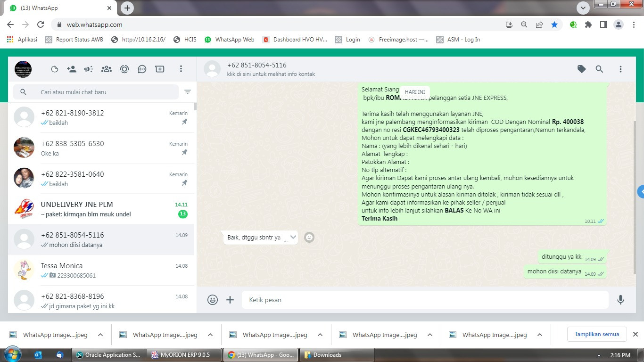This screenshot has width=644, height=362.
Task: Focus the 'Cari atau mulai chat baru' search box
Action: 96,92
